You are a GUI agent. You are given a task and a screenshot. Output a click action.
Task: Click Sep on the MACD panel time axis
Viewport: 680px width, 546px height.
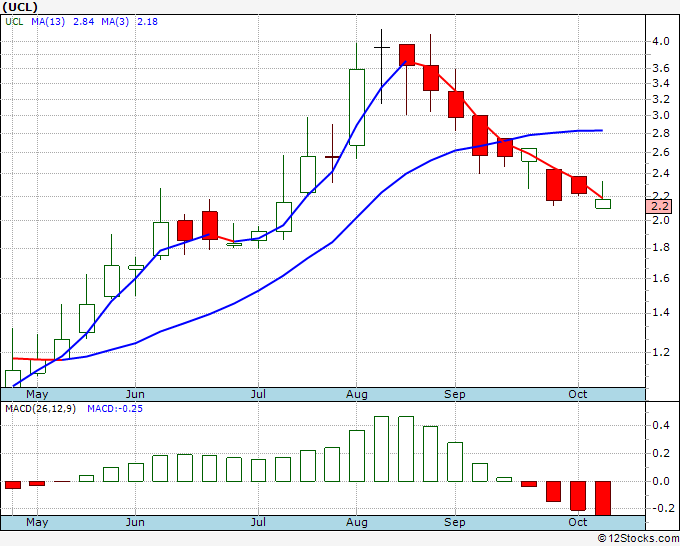click(x=454, y=522)
